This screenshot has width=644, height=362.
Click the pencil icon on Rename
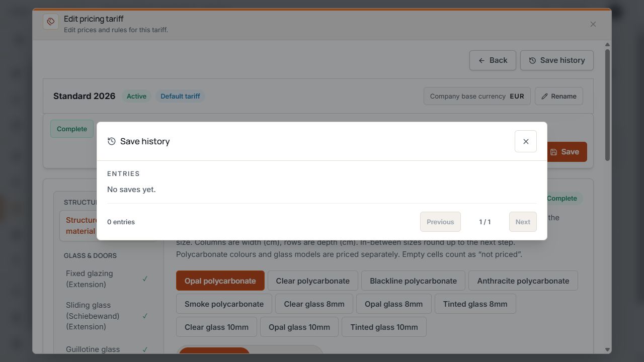click(x=544, y=96)
